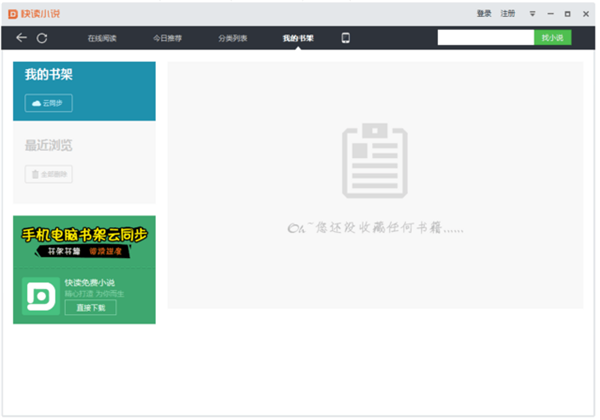Click the green D app icon

point(40,296)
